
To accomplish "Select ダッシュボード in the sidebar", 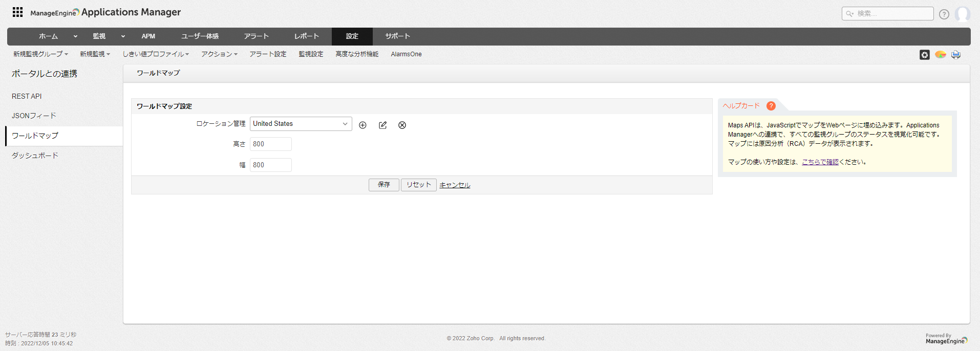I will (35, 156).
